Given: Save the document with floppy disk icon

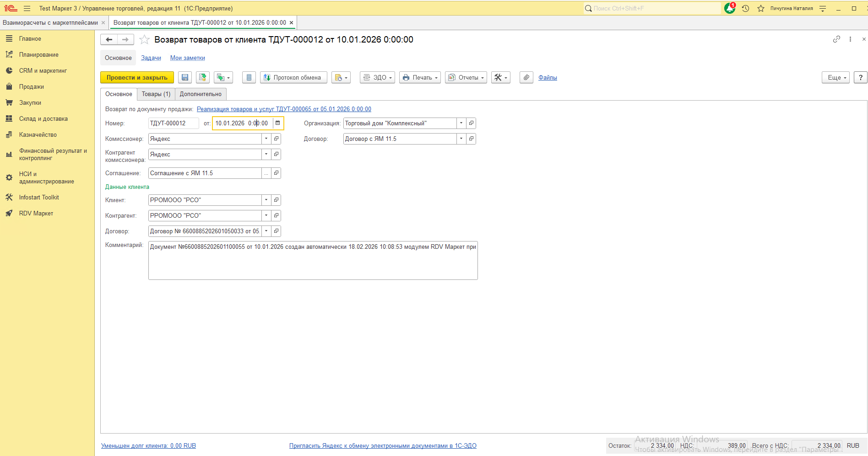Looking at the screenshot, I should [x=185, y=78].
